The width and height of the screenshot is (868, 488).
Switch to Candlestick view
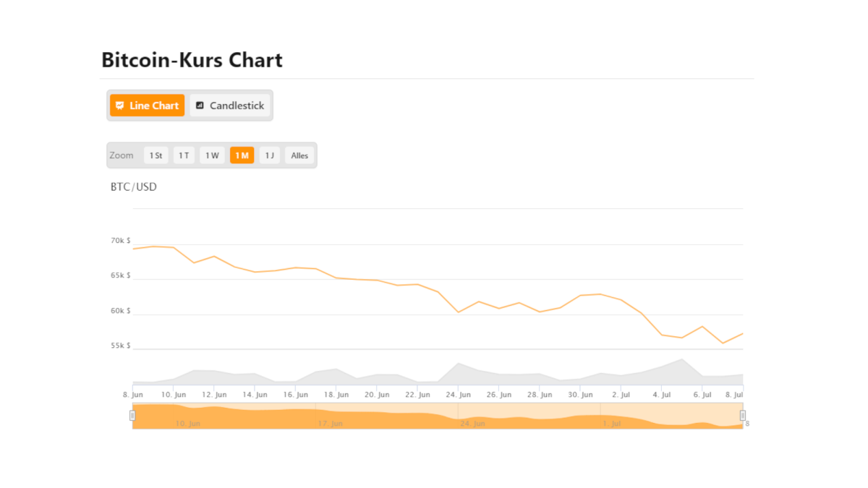tap(229, 105)
